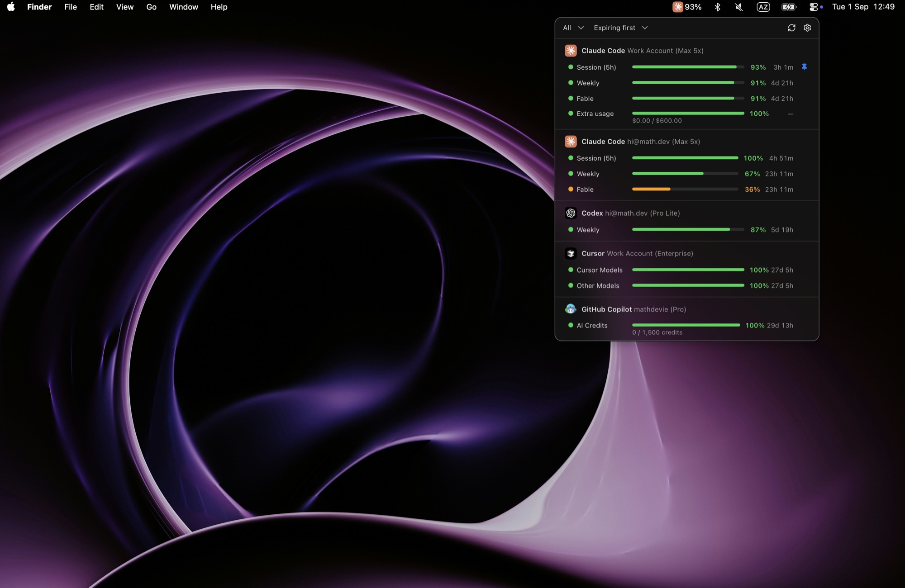This screenshot has height=588, width=905.
Task: Open the View menu
Action: (125, 7)
